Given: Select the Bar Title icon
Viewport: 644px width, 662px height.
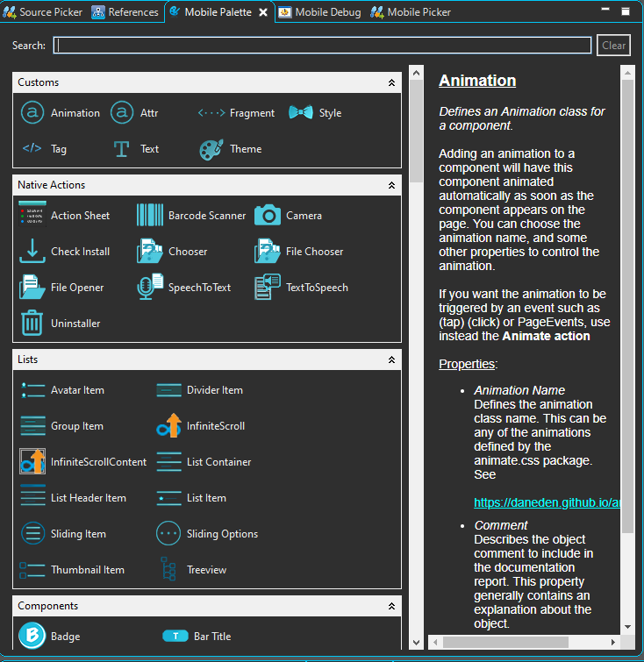Looking at the screenshot, I should tap(175, 636).
